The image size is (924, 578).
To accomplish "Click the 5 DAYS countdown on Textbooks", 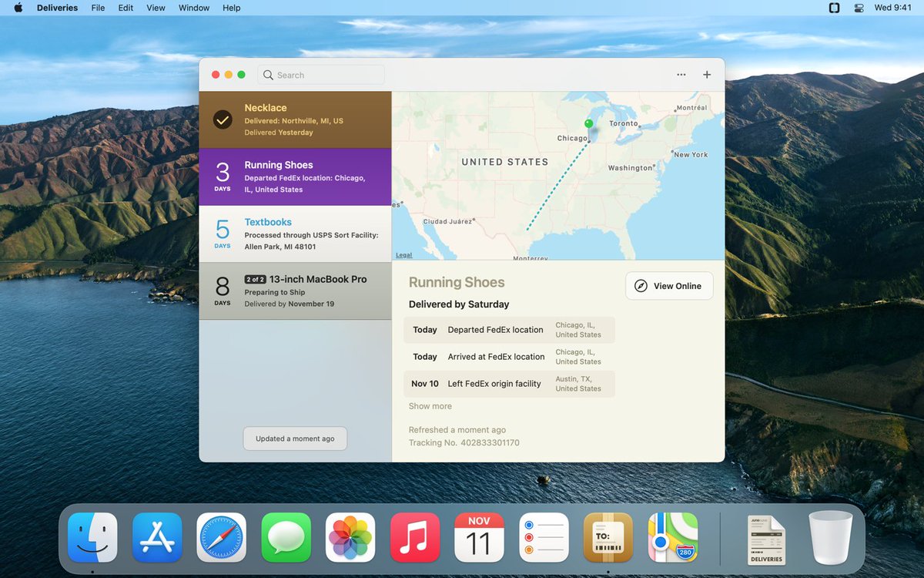I will (223, 234).
